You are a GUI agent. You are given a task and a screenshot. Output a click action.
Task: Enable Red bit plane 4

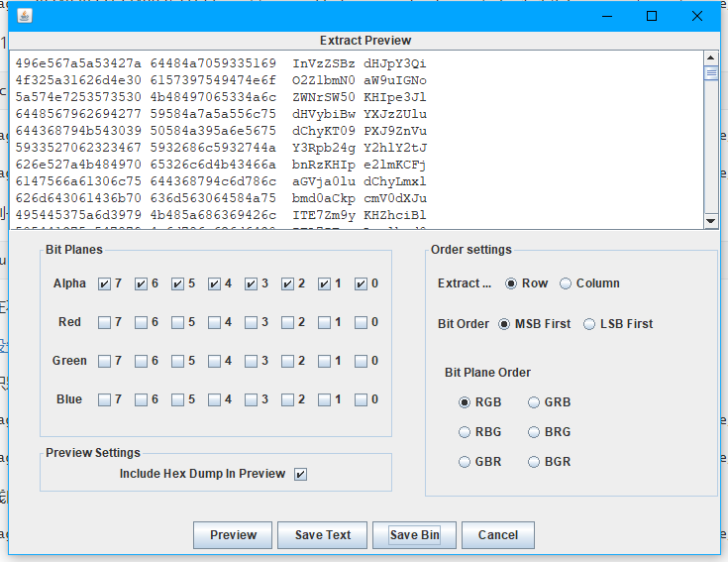coord(215,322)
